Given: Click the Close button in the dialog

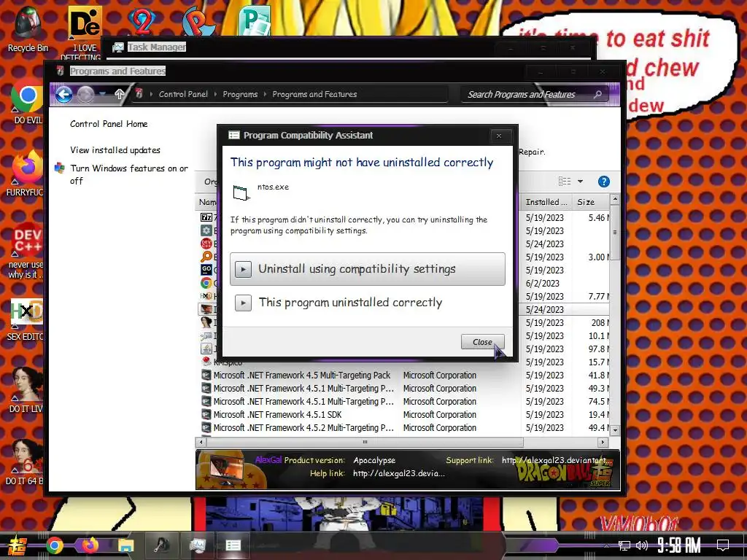Looking at the screenshot, I should coord(482,342).
